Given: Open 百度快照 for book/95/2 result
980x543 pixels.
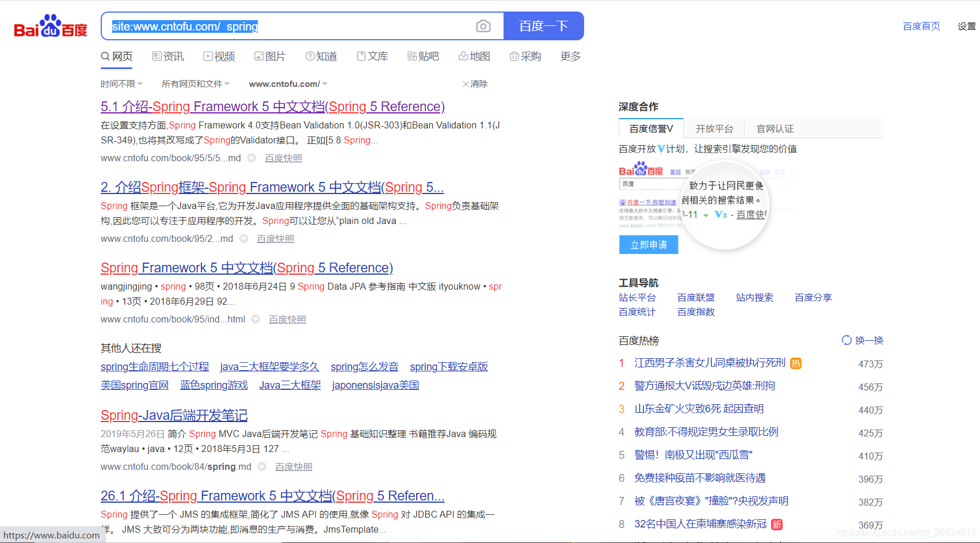Looking at the screenshot, I should [276, 239].
